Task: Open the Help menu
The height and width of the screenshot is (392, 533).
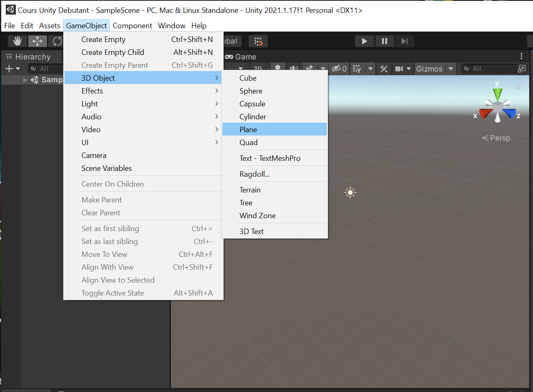Action: coord(199,26)
